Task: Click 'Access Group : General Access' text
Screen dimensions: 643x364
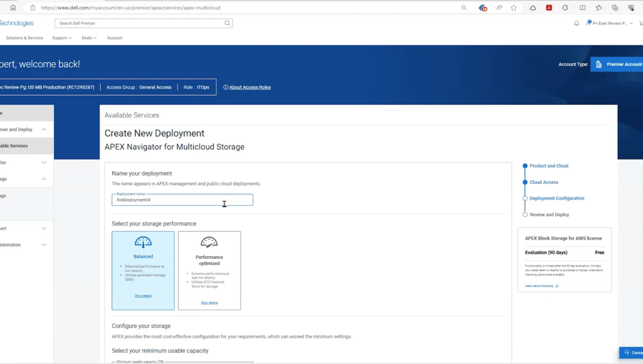Action: pos(138,87)
